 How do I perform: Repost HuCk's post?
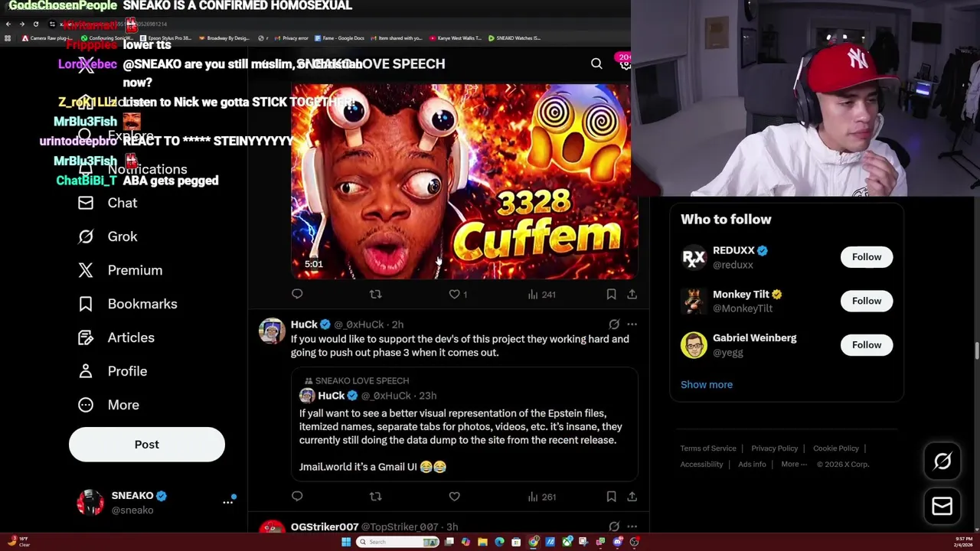click(375, 497)
